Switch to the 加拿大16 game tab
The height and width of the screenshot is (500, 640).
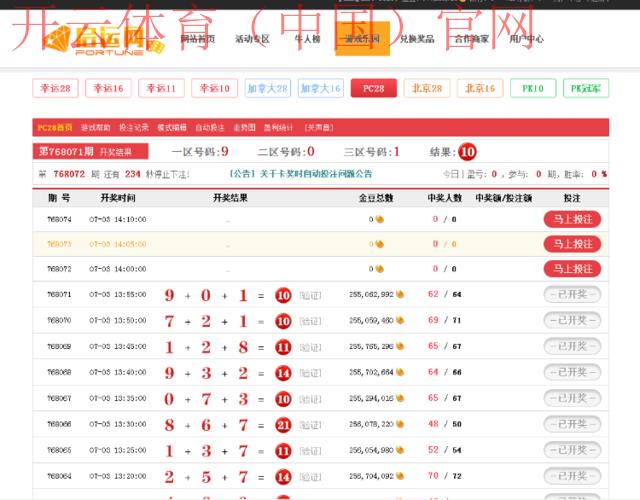click(x=321, y=88)
